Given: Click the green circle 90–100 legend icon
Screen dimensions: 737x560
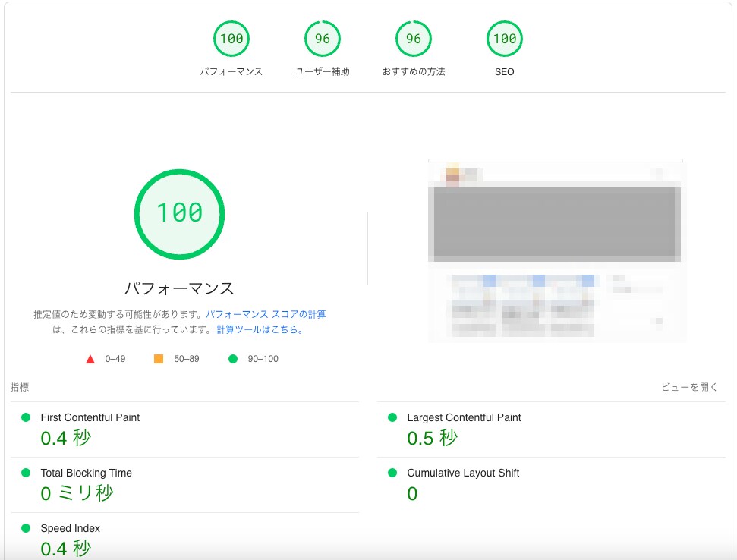Looking at the screenshot, I should [x=233, y=359].
